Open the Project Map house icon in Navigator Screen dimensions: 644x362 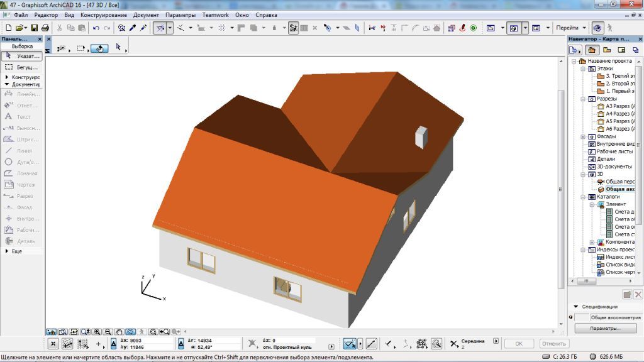click(591, 50)
